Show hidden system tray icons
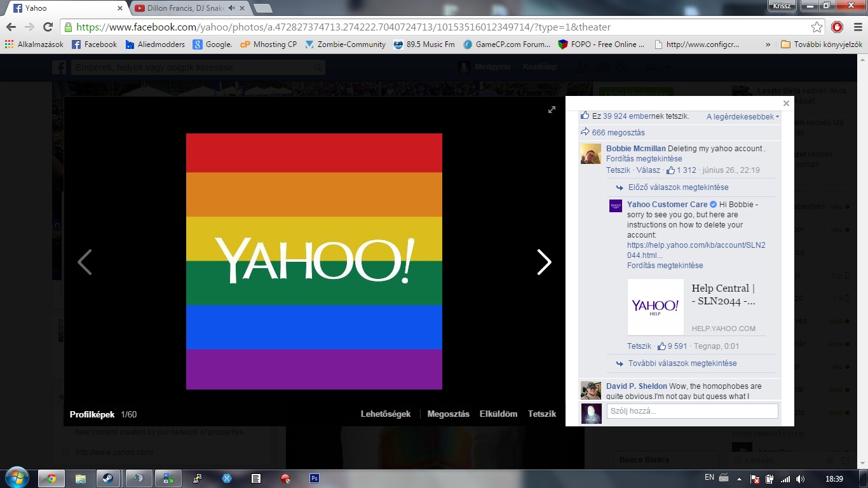This screenshot has width=868, height=488. click(x=740, y=478)
